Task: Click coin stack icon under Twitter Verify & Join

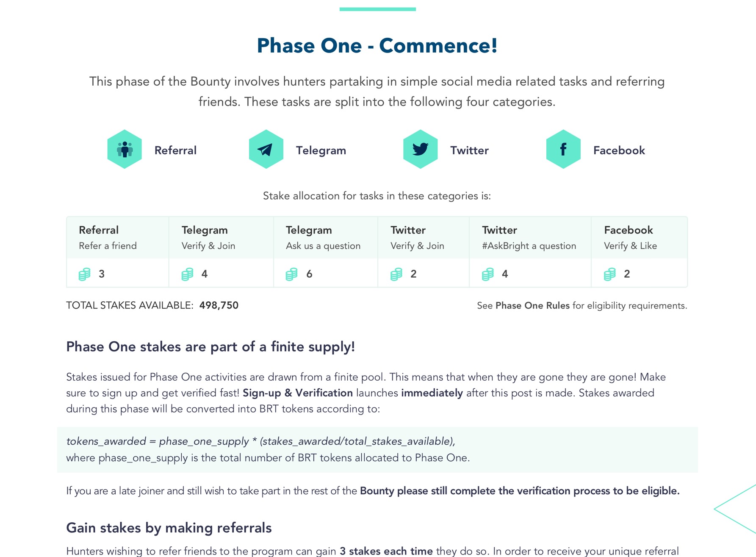Action: pos(396,274)
